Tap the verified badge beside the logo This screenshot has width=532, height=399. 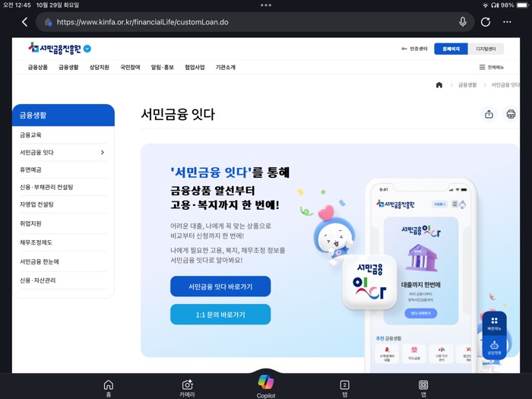coord(87,49)
